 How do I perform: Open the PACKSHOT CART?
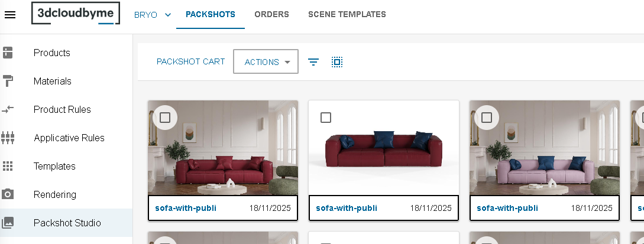coord(190,62)
